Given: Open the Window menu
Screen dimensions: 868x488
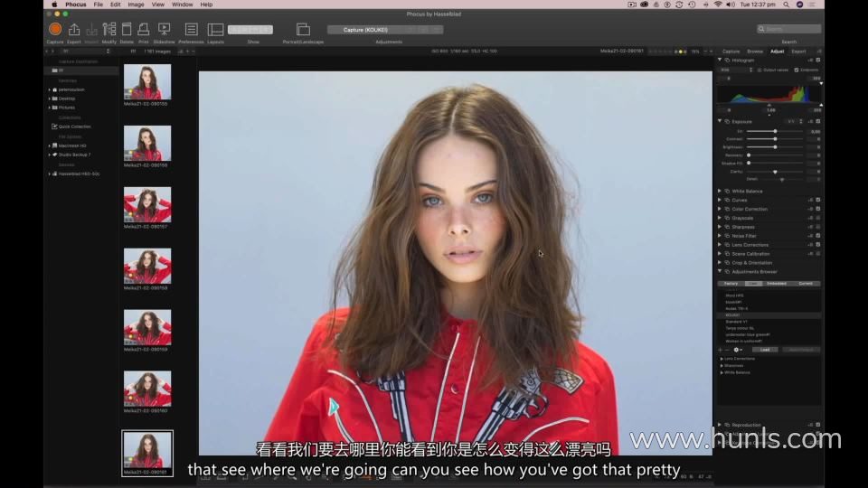Looking at the screenshot, I should tap(182, 5).
